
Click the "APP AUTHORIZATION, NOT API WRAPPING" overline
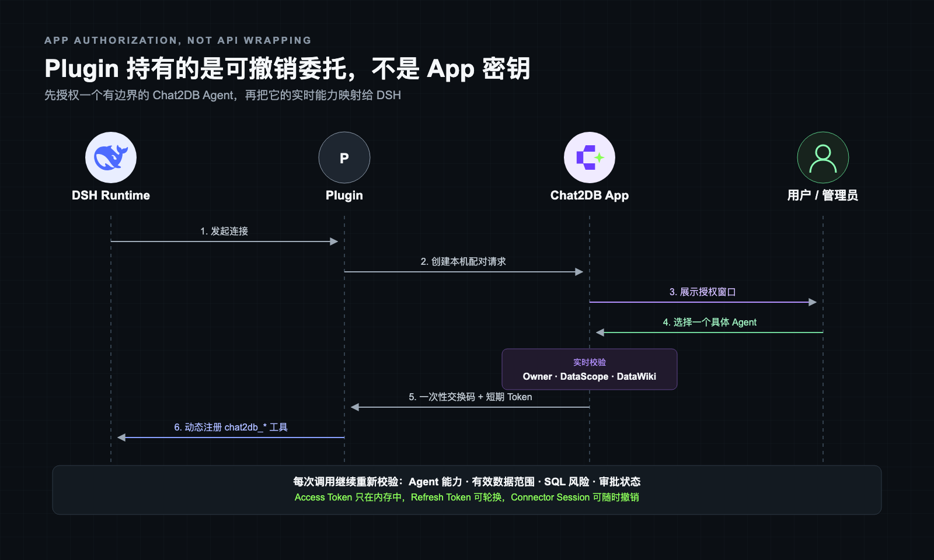[178, 40]
